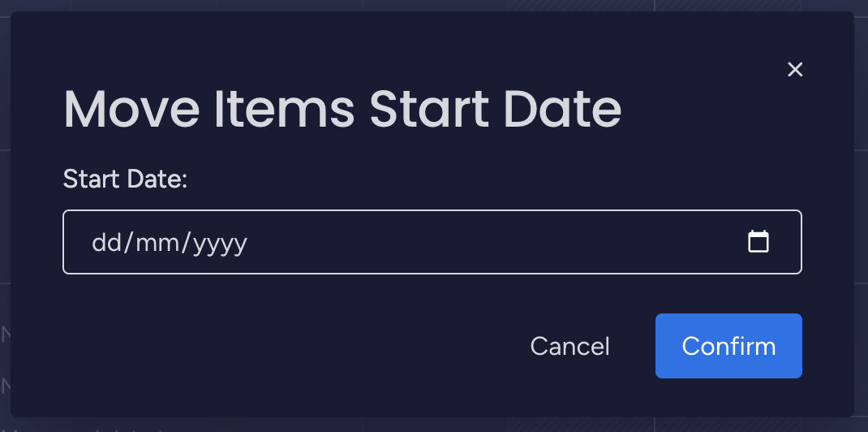Click the Move Items Start Date heading

click(342, 109)
